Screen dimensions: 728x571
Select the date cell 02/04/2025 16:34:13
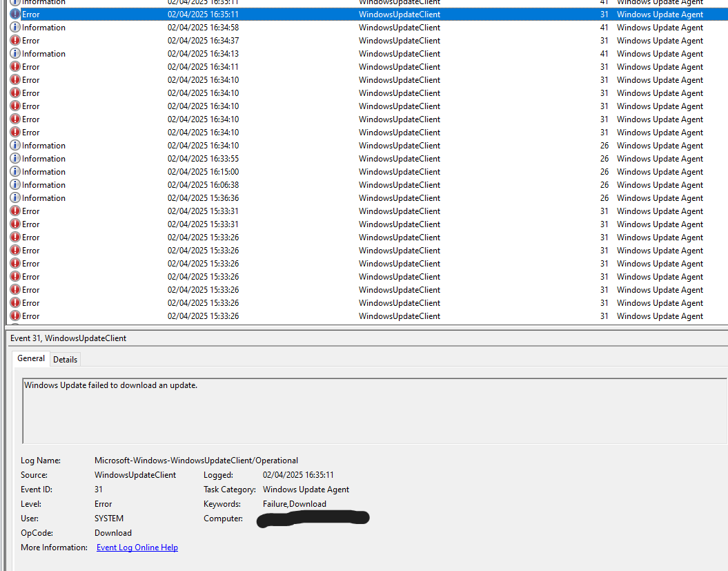point(203,53)
